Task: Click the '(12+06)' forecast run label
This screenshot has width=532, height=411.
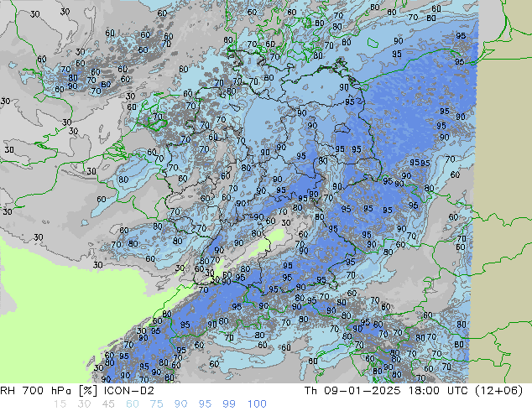Action: pos(498,391)
